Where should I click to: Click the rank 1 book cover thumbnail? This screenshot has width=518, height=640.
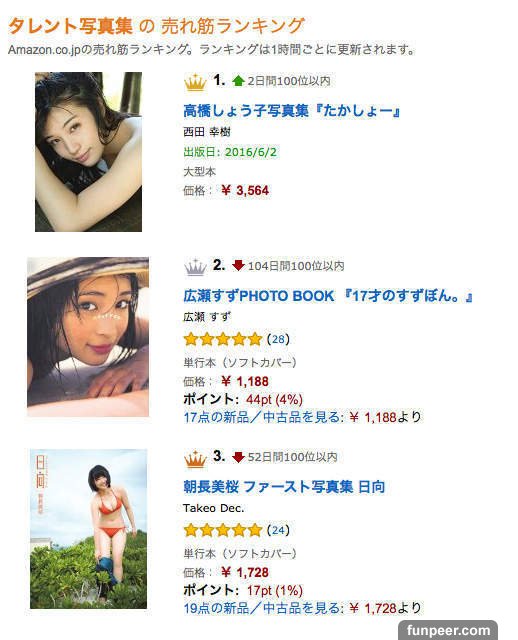[88, 152]
